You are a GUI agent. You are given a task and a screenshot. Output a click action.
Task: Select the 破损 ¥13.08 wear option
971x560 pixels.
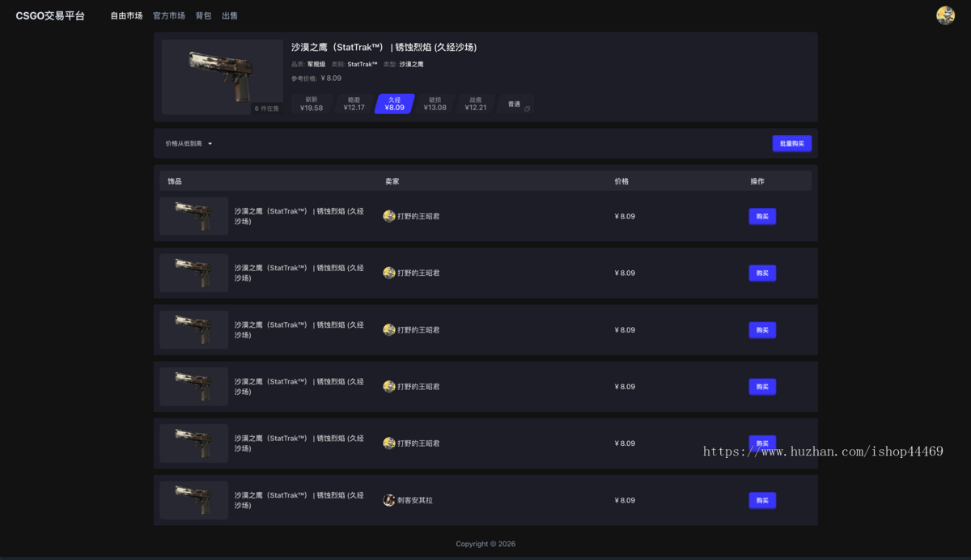(435, 104)
